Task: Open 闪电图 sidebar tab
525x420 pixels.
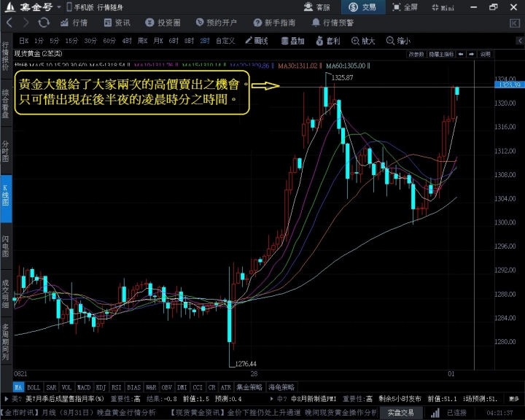Action: click(6, 246)
